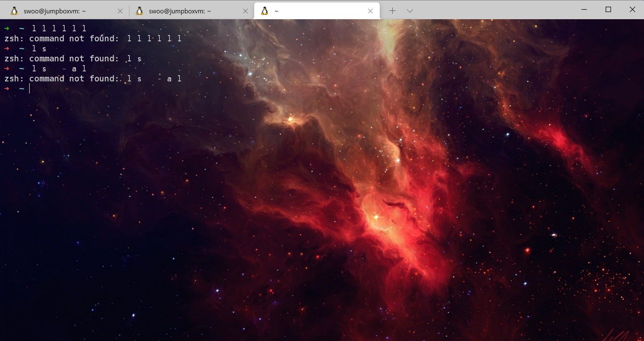Close the second swoo@jumpboxvm tab
Viewport: 644px width, 341px height.
245,11
